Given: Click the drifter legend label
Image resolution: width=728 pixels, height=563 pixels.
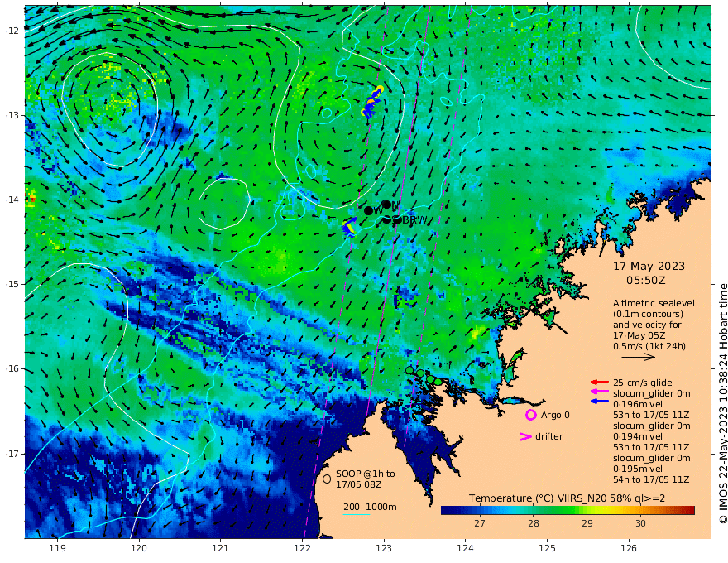Looking at the screenshot, I should tap(549, 436).
